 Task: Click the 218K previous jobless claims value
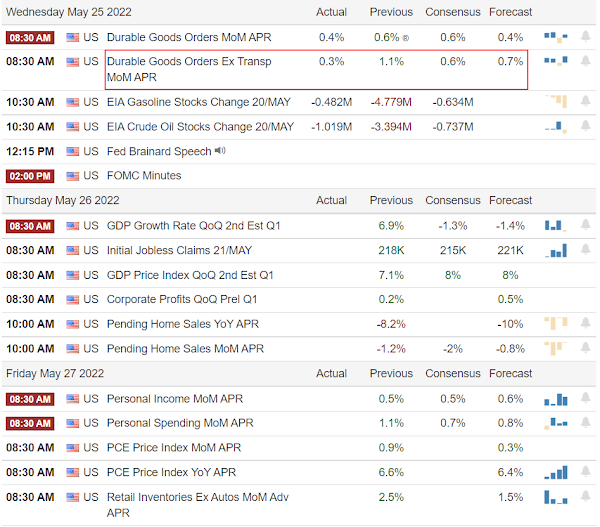point(391,250)
